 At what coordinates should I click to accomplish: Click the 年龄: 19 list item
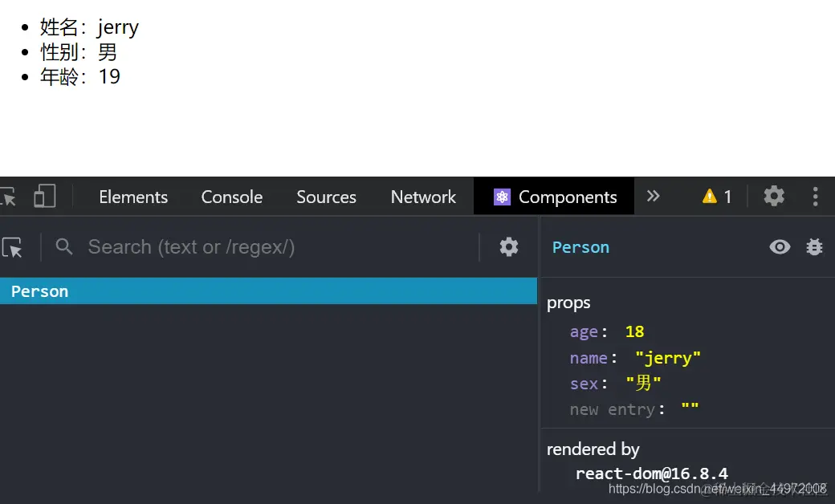point(79,76)
